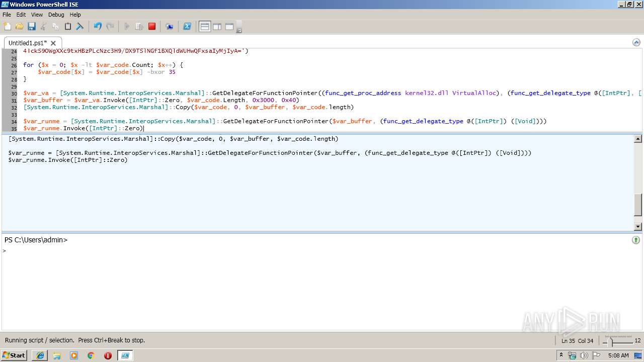This screenshot has height=362, width=644.
Task: Click VirtualAlloc on line 30
Action: click(475, 93)
